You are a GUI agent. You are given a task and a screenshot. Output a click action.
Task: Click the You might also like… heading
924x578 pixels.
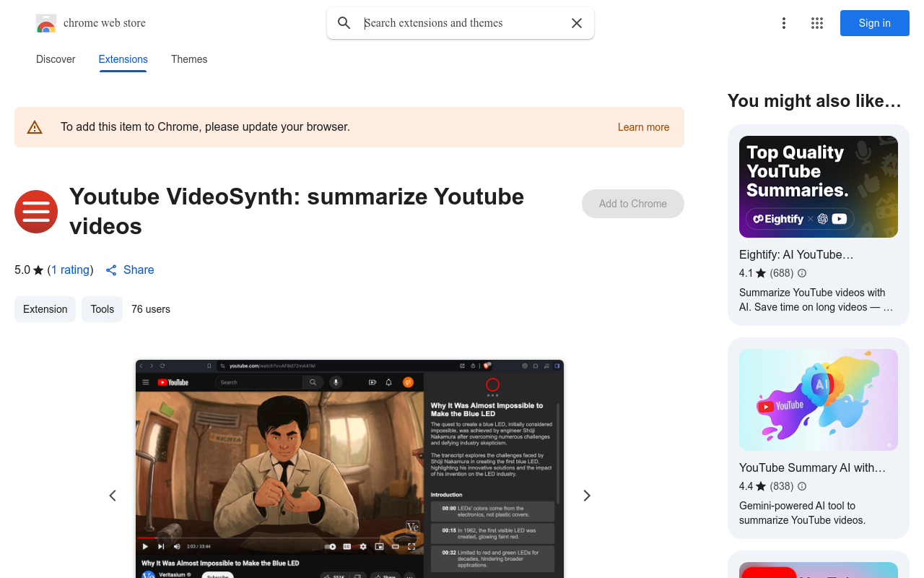(814, 101)
